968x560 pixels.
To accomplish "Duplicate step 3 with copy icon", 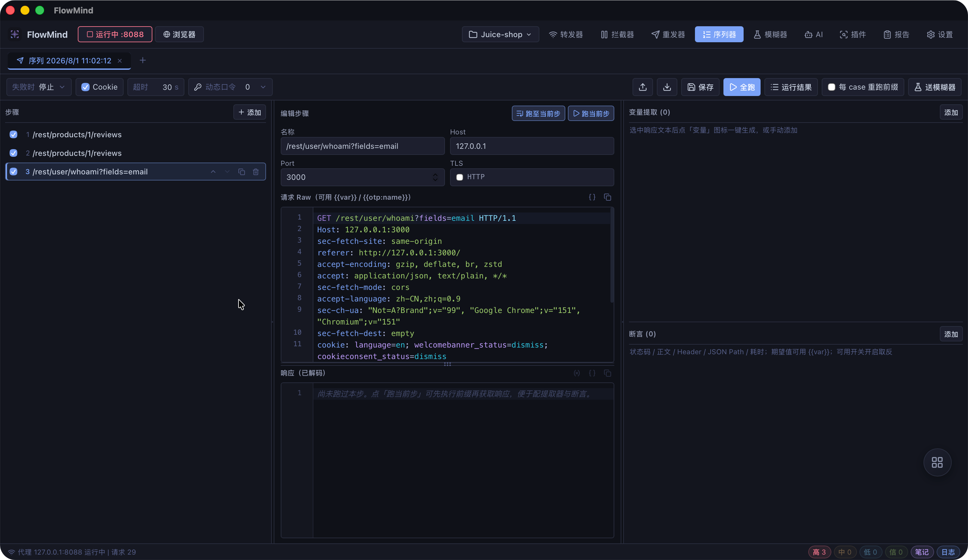I will [241, 172].
